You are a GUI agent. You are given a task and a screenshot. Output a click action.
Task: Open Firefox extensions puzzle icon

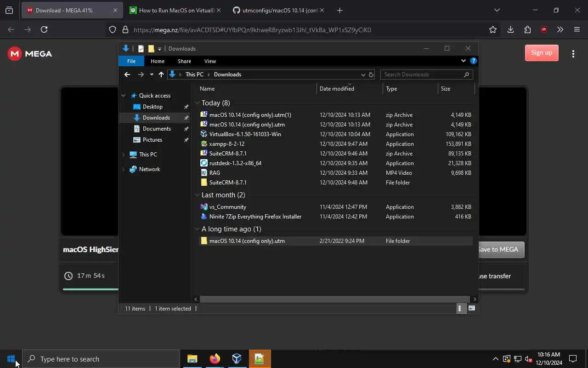click(527, 29)
